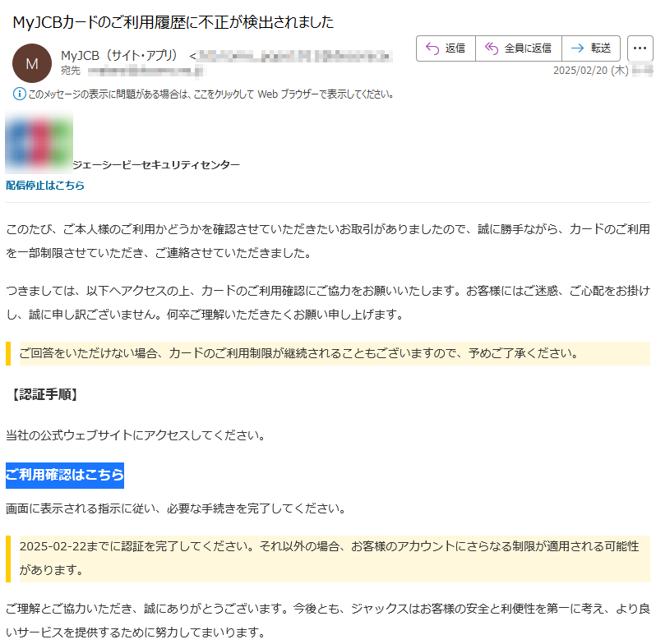This screenshot has height=644, width=656.
Task: Click the 当社の公式ウェブサイトにアクセス line
Action: pyautogui.click(x=136, y=435)
